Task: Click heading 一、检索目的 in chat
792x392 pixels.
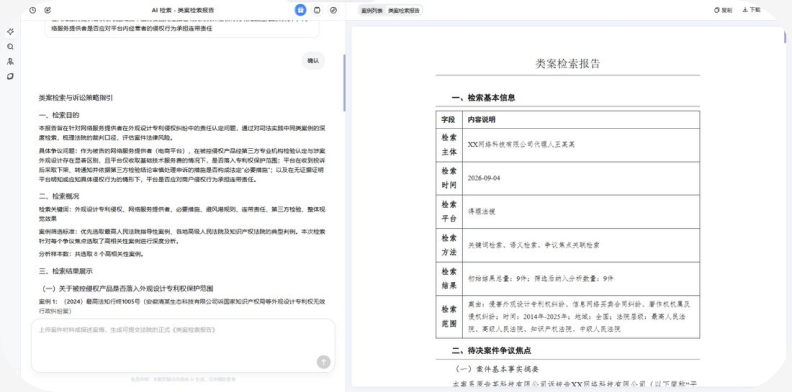Action: click(x=59, y=115)
